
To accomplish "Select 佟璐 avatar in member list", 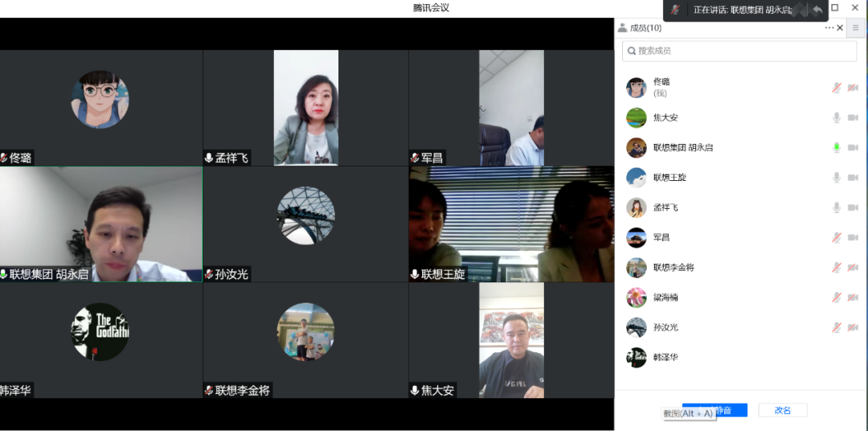I will point(637,88).
